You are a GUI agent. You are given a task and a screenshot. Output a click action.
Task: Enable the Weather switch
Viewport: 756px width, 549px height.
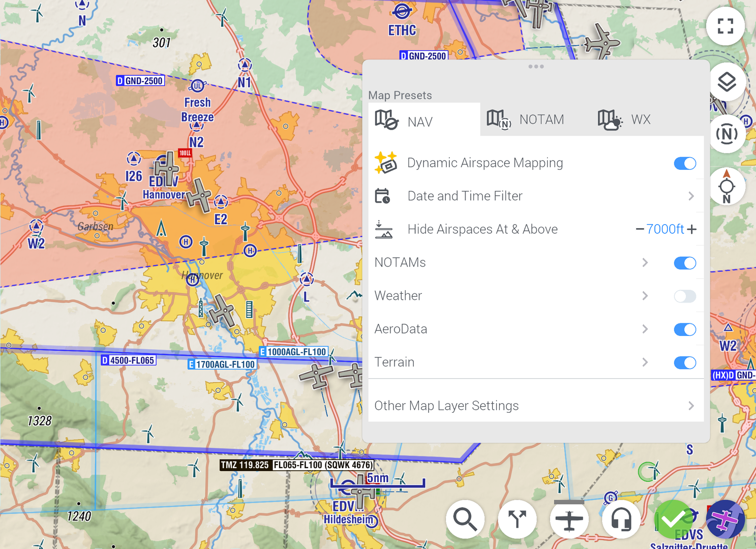click(685, 296)
